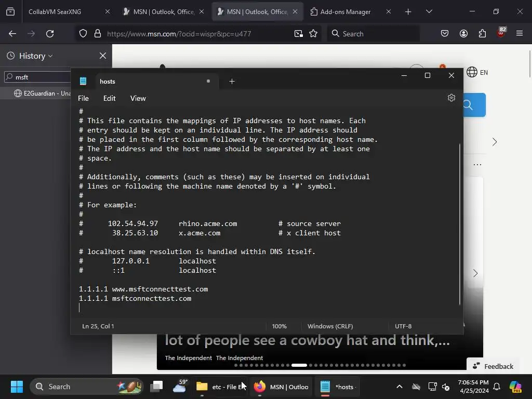Click the active MSN carousel indicator pill
Screen dimensions: 532x399
coord(299,365)
